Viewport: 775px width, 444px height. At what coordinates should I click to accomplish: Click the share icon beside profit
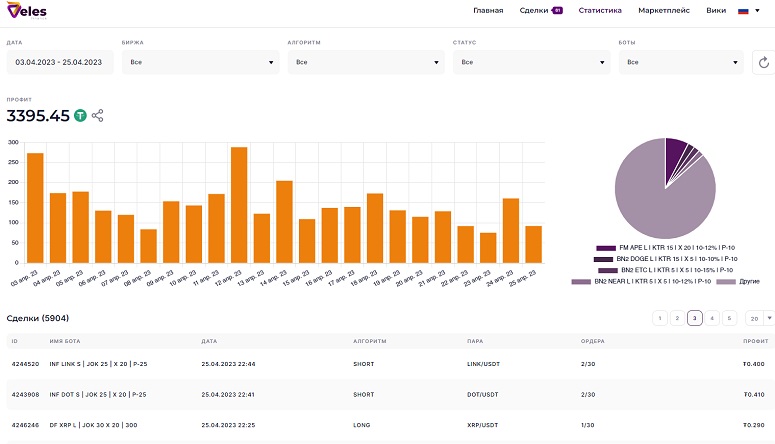coord(97,116)
